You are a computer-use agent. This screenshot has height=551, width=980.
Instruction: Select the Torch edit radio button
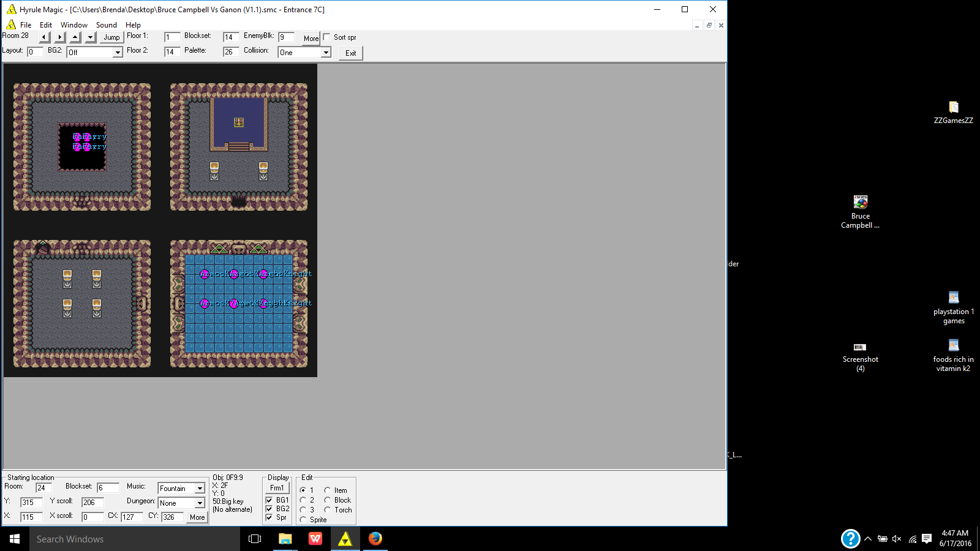pos(327,510)
